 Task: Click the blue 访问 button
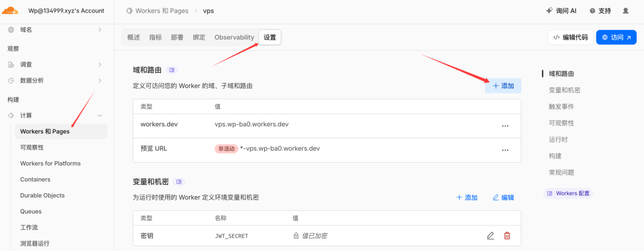(x=616, y=38)
